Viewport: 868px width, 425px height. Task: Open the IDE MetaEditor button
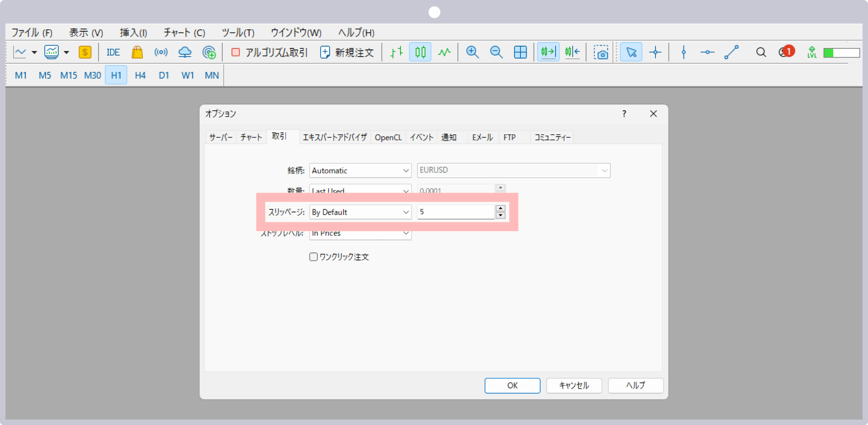113,52
